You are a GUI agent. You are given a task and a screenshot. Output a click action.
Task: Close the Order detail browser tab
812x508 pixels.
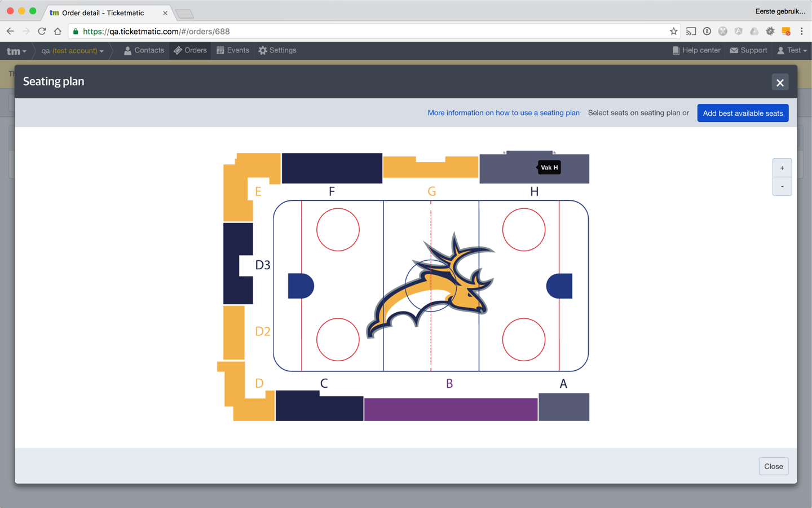click(x=165, y=13)
